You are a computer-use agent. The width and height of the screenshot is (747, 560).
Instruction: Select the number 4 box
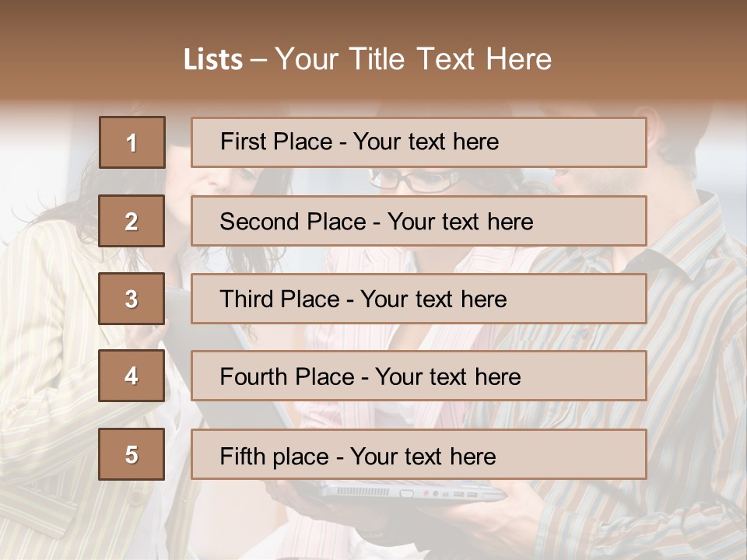coord(132,376)
